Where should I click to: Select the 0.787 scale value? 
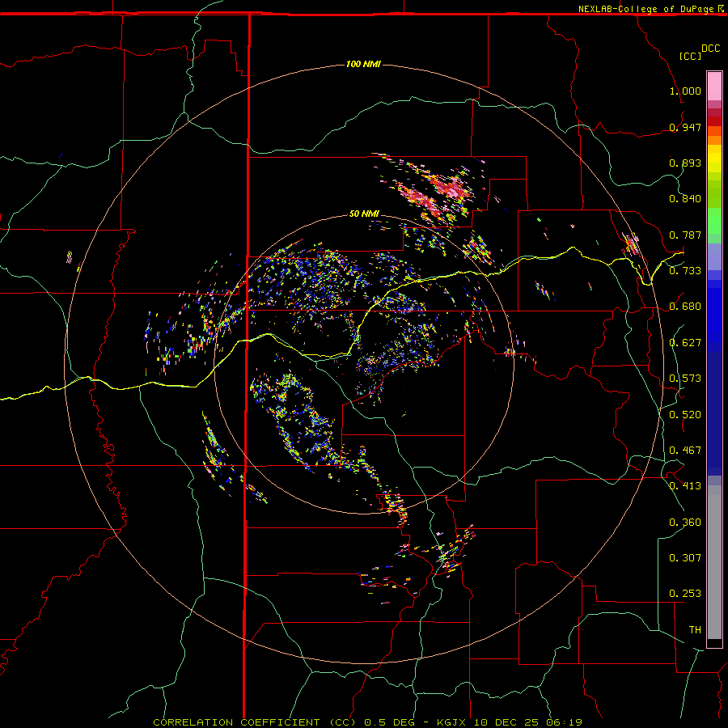click(x=685, y=235)
